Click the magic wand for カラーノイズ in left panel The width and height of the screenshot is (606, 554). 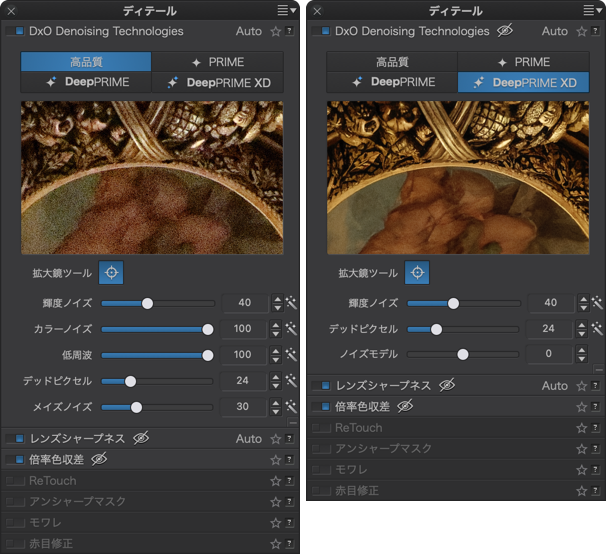tap(291, 329)
